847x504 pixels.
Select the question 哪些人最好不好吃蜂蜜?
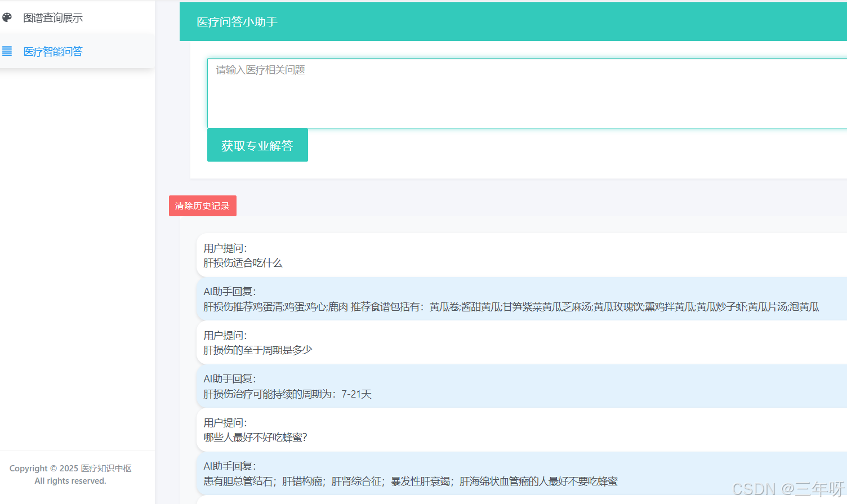click(x=255, y=438)
